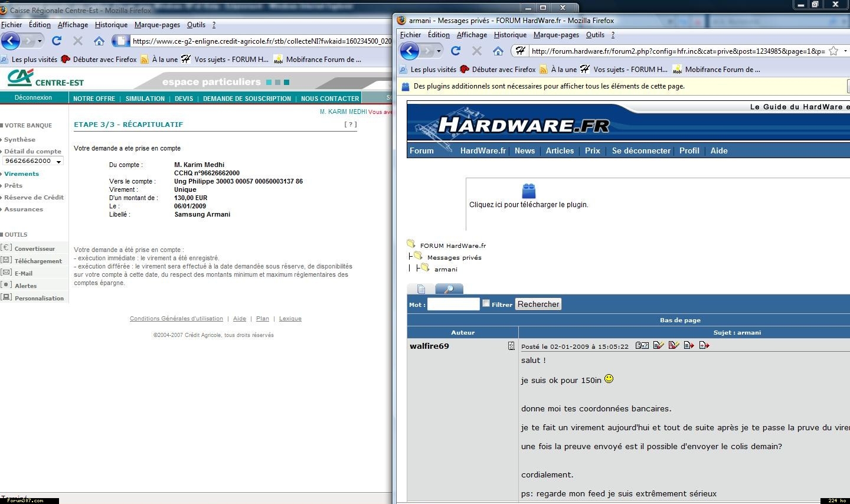Screen dimensions: 850x504
Task: Open SIMULATION in bank navigation
Action: pyautogui.click(x=145, y=99)
